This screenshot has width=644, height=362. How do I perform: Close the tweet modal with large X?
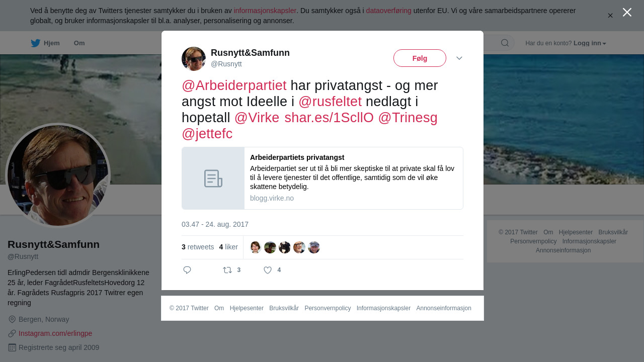(627, 12)
